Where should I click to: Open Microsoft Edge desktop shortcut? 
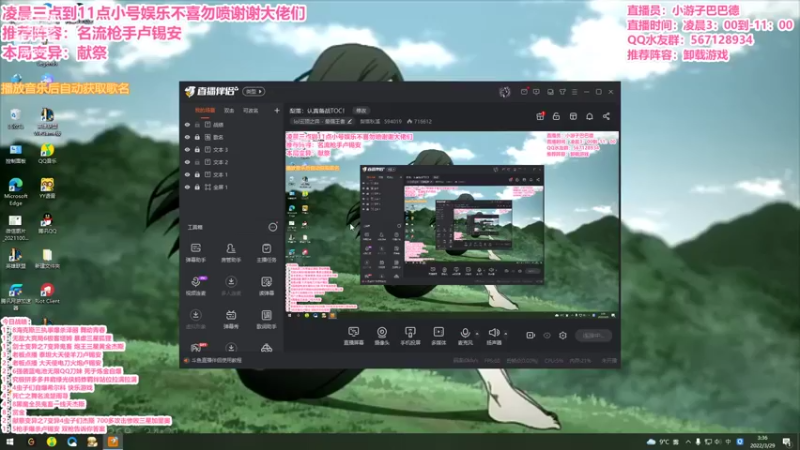point(15,191)
